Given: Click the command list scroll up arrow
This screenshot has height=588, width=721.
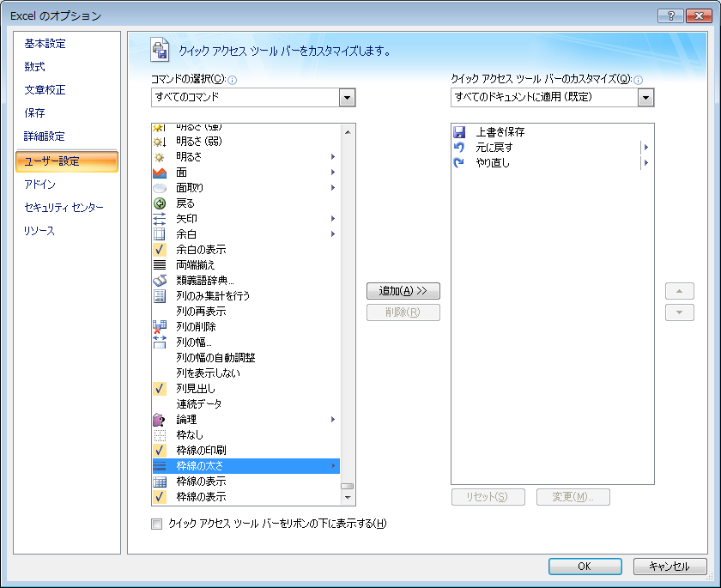Looking at the screenshot, I should pyautogui.click(x=348, y=132).
